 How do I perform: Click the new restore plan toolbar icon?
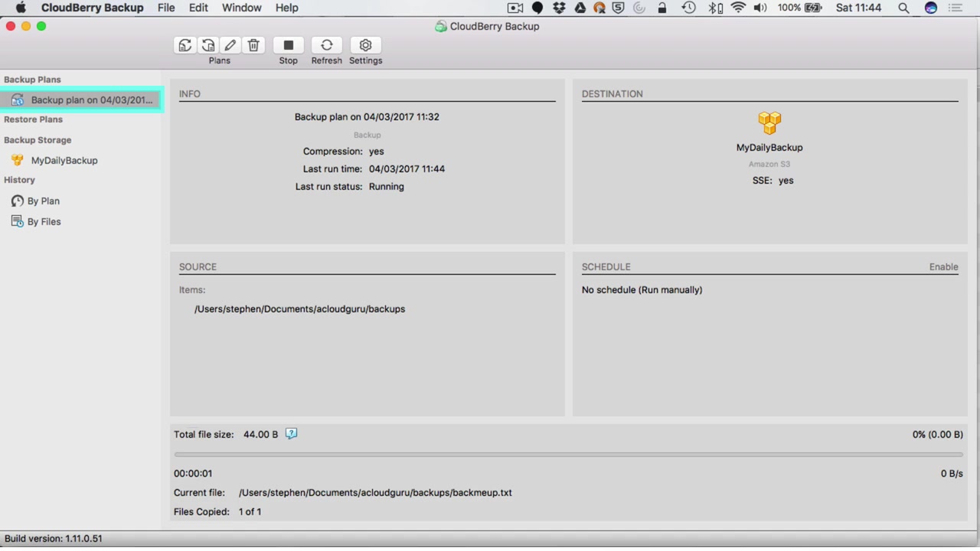[207, 45]
